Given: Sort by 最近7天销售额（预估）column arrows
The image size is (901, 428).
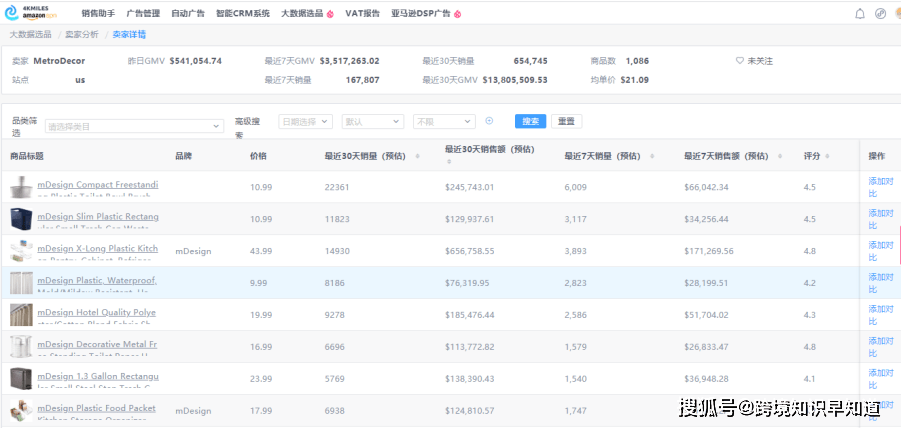Looking at the screenshot, I should 780,156.
